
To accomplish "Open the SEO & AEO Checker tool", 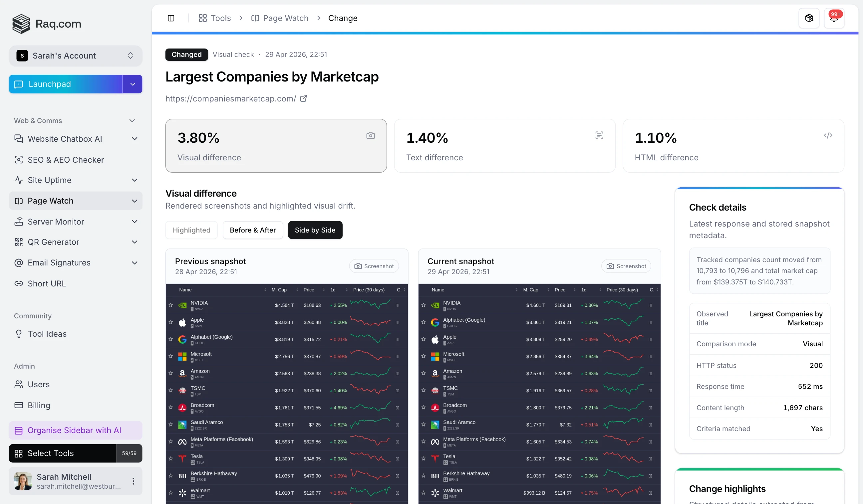I will 66,160.
